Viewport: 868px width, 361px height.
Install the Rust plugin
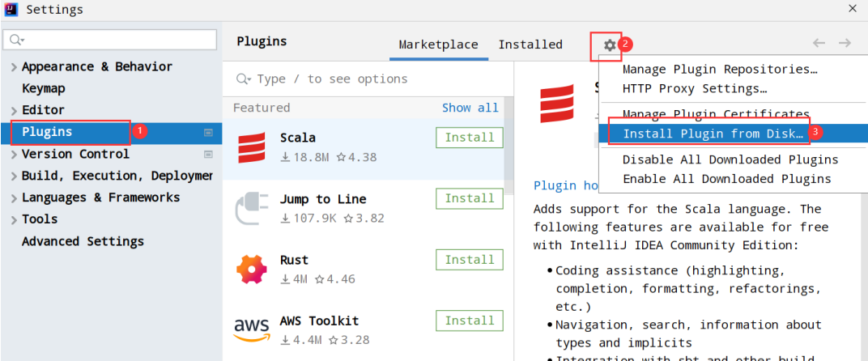(x=470, y=260)
